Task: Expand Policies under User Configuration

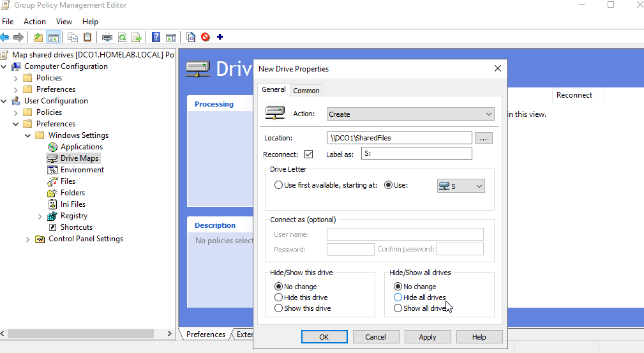Action: [15, 112]
